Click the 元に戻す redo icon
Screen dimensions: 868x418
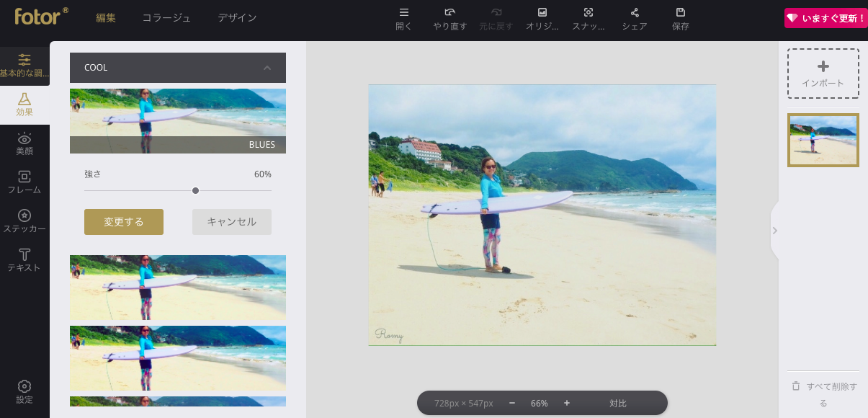496,12
